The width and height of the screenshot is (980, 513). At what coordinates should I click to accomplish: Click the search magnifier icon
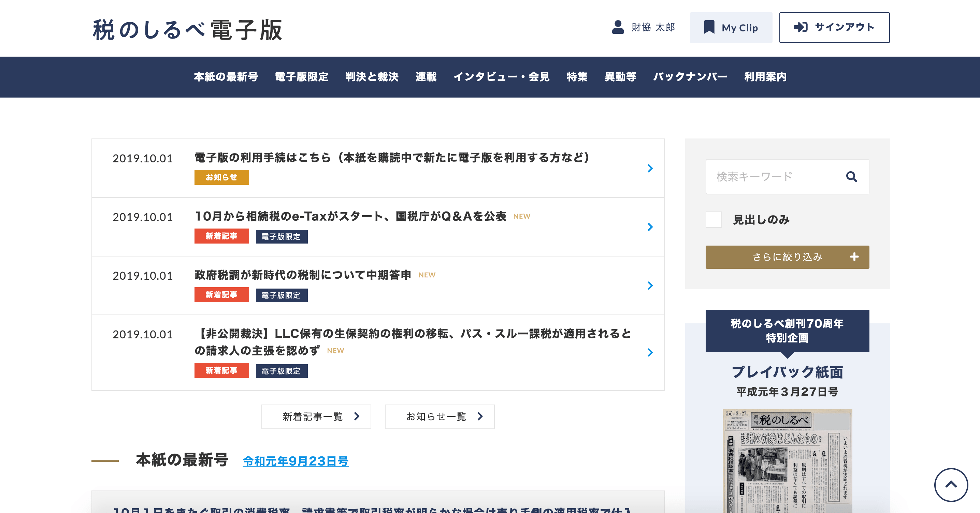(x=851, y=176)
